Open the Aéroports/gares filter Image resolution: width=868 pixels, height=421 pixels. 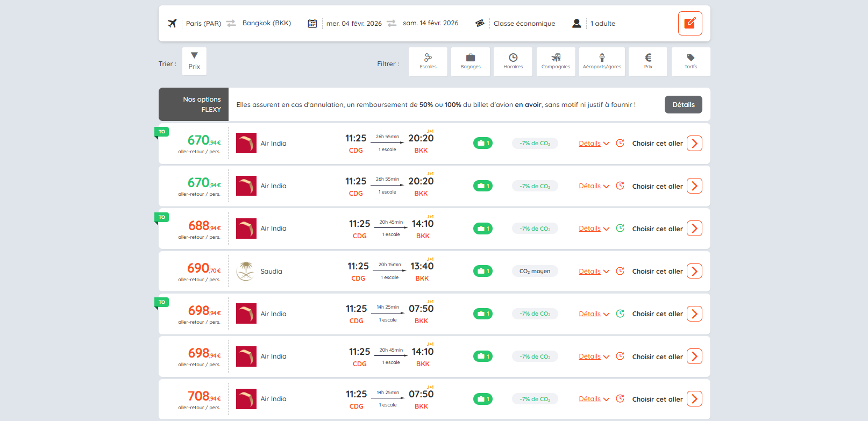[x=602, y=62]
